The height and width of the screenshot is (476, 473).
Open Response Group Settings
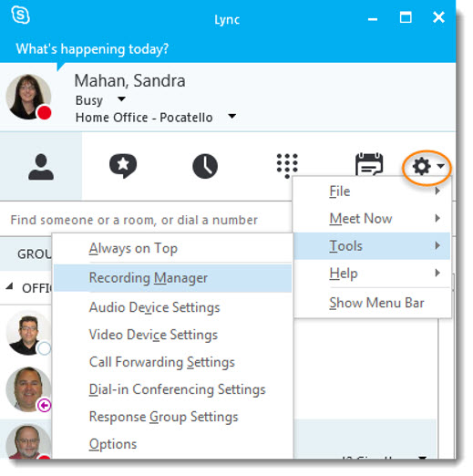point(172,417)
